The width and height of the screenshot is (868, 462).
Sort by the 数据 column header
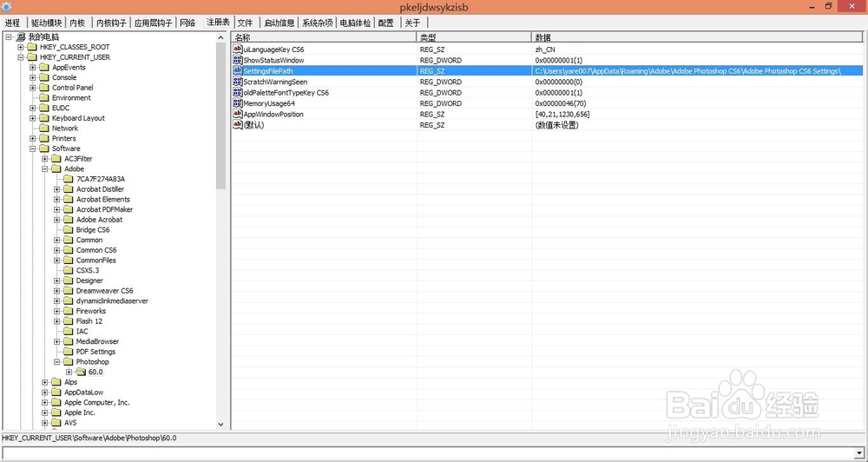[x=698, y=37]
